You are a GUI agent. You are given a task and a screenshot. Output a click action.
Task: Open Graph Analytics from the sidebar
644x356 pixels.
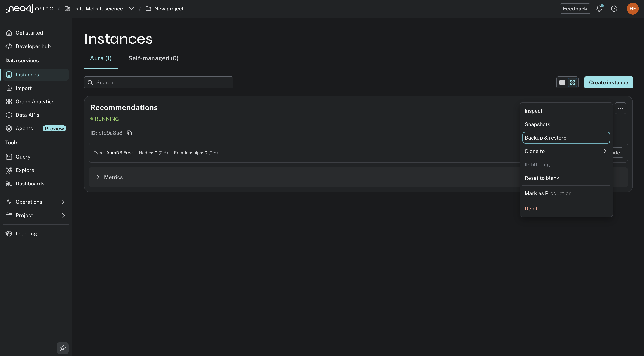point(35,101)
